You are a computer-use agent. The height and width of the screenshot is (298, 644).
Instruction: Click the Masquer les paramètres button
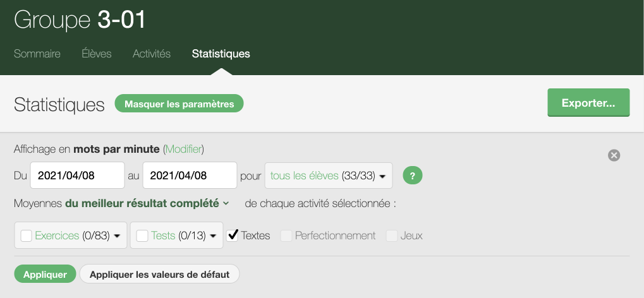pyautogui.click(x=179, y=104)
